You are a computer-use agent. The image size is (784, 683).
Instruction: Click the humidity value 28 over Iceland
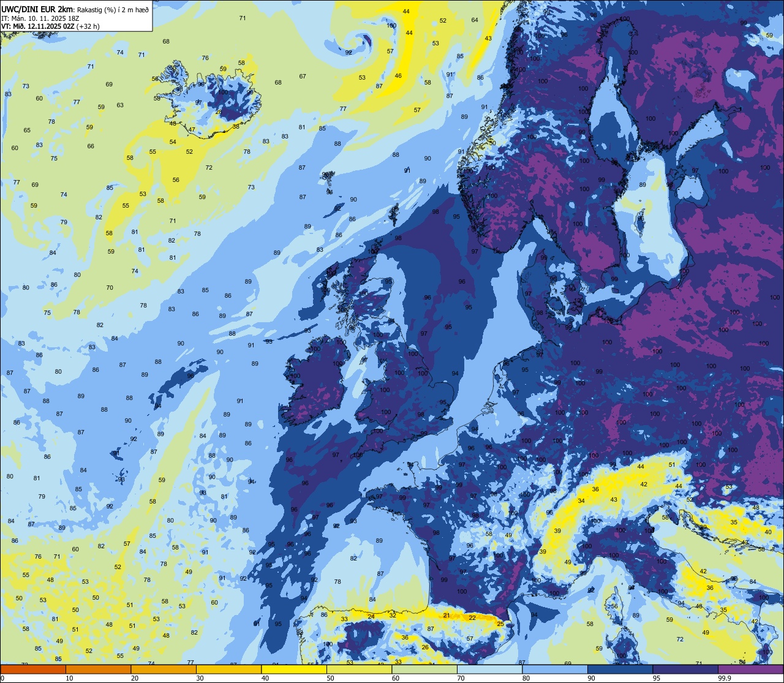coord(219,111)
